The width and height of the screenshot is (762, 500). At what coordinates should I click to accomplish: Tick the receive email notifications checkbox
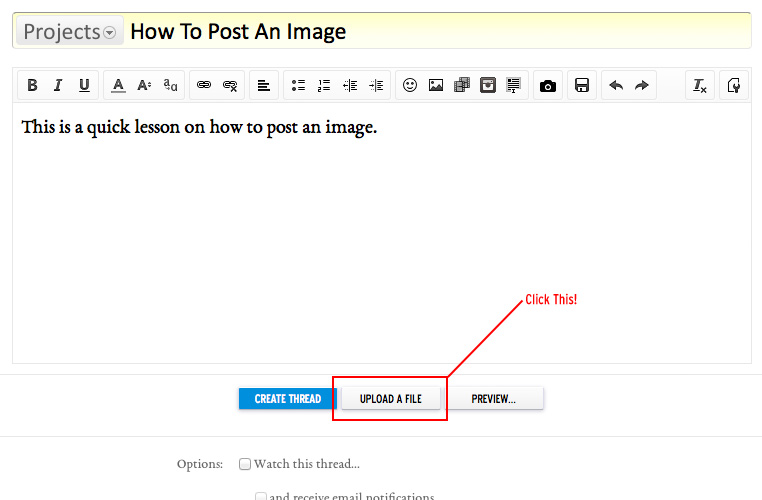point(261,496)
